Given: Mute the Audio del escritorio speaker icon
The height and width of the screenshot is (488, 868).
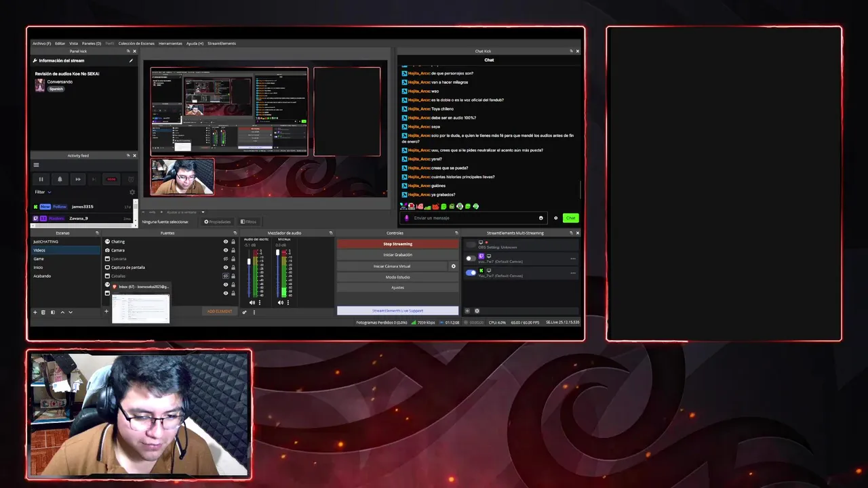Looking at the screenshot, I should point(252,302).
